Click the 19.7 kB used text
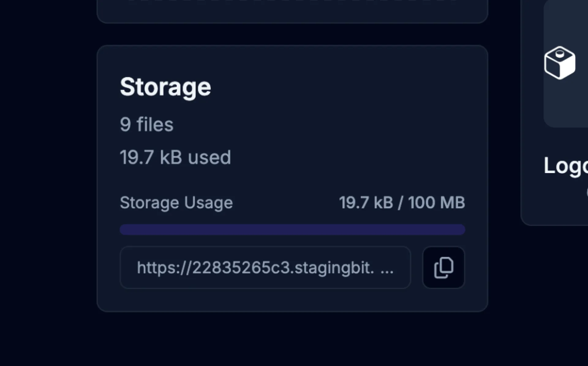This screenshot has width=588, height=366. [x=175, y=157]
